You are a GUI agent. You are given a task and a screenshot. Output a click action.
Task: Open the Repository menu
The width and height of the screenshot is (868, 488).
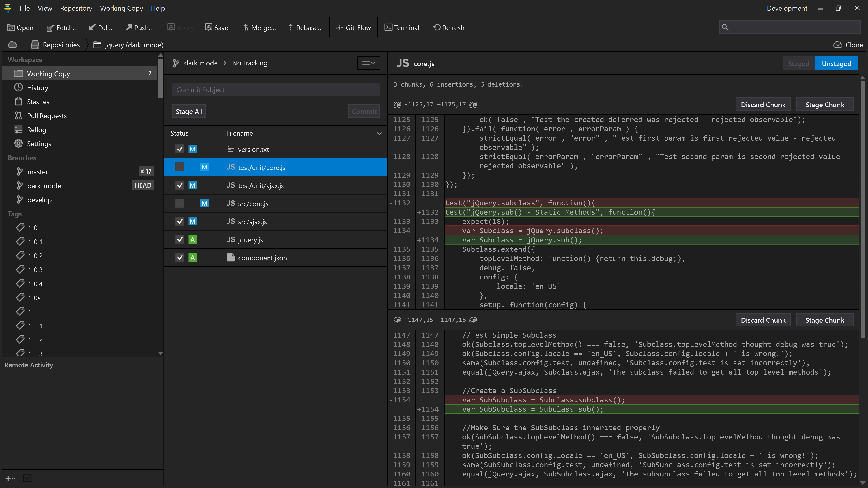point(76,8)
